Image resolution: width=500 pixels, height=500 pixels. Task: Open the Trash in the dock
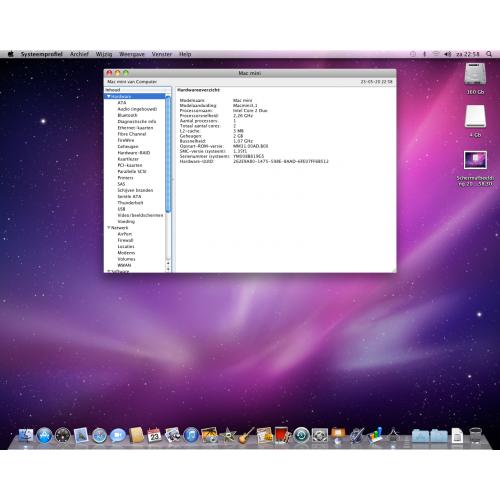point(476,435)
